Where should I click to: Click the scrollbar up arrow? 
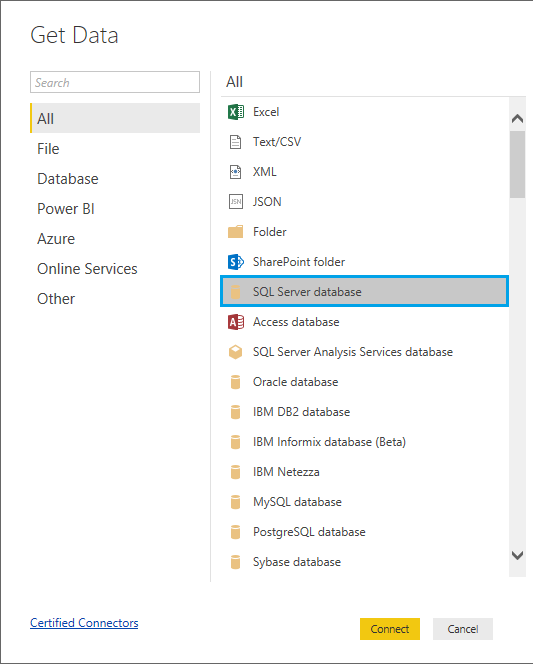(x=517, y=118)
